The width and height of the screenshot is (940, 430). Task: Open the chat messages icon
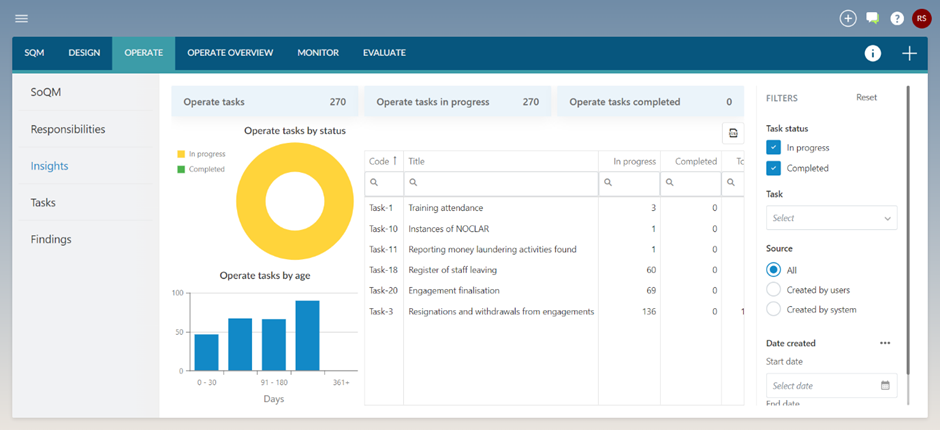(x=873, y=19)
